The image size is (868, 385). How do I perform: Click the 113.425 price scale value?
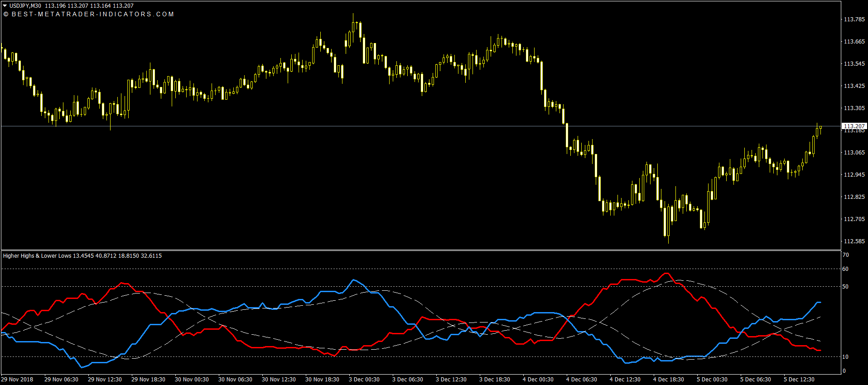tap(854, 86)
